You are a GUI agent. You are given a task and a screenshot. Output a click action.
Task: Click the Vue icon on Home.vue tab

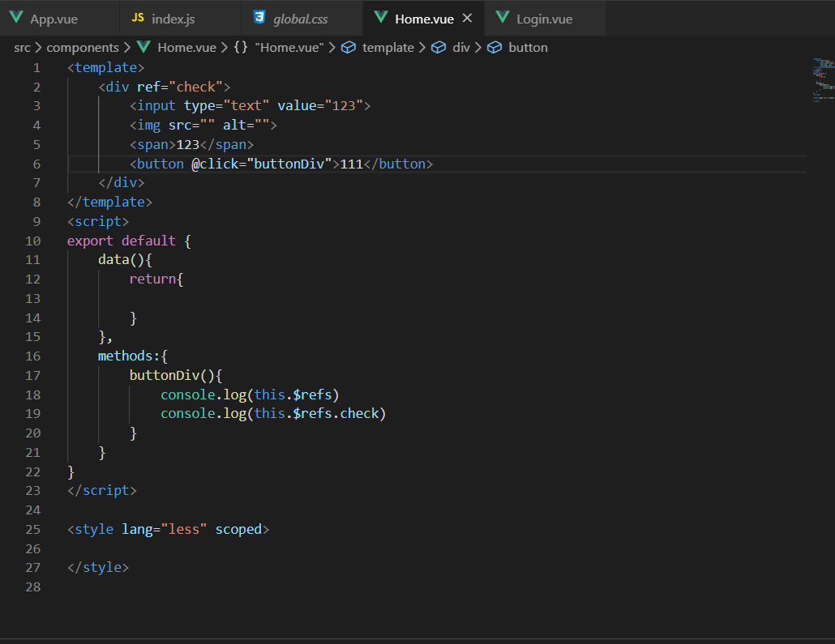[381, 18]
